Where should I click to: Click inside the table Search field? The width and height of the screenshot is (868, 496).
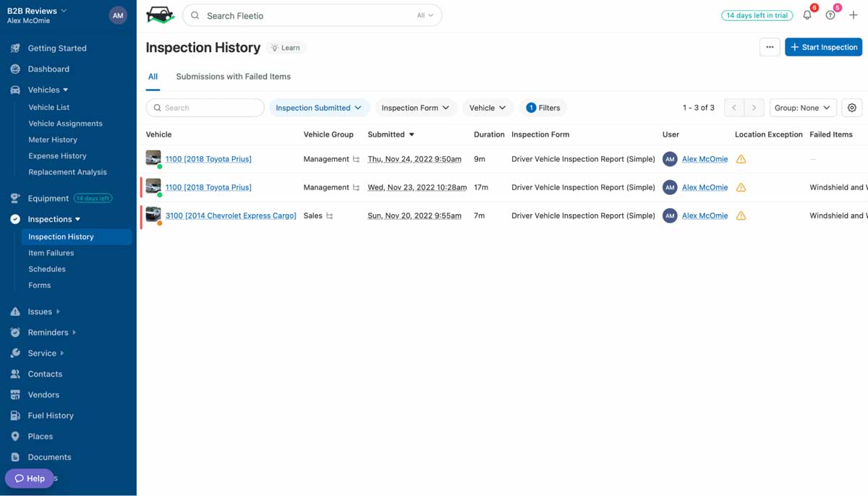click(205, 107)
